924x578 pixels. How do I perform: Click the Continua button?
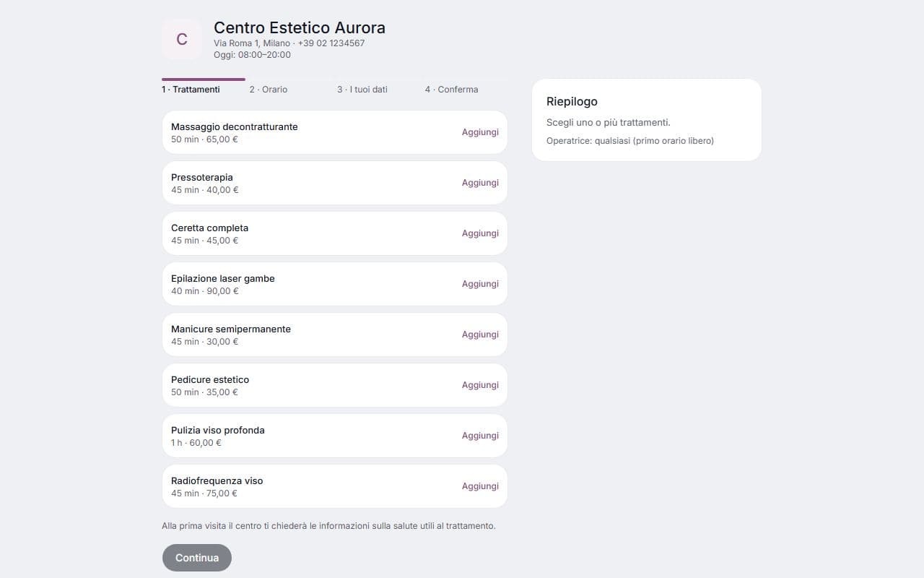point(197,558)
